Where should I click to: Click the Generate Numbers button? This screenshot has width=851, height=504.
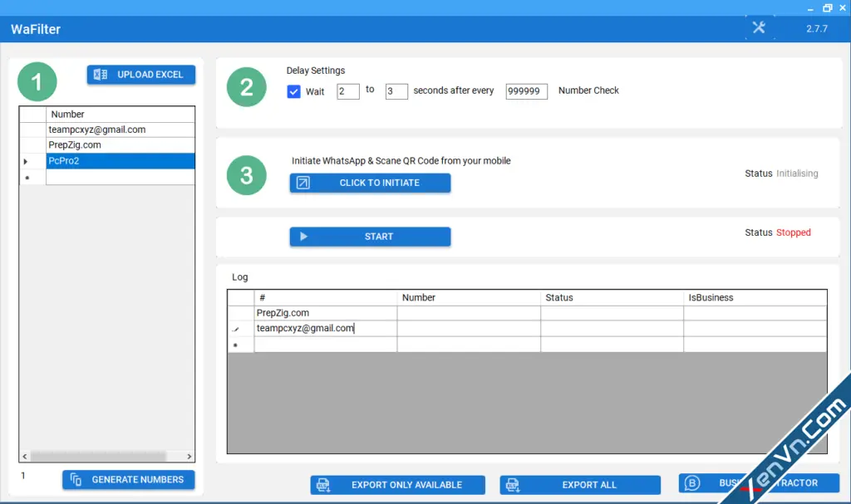tap(129, 480)
